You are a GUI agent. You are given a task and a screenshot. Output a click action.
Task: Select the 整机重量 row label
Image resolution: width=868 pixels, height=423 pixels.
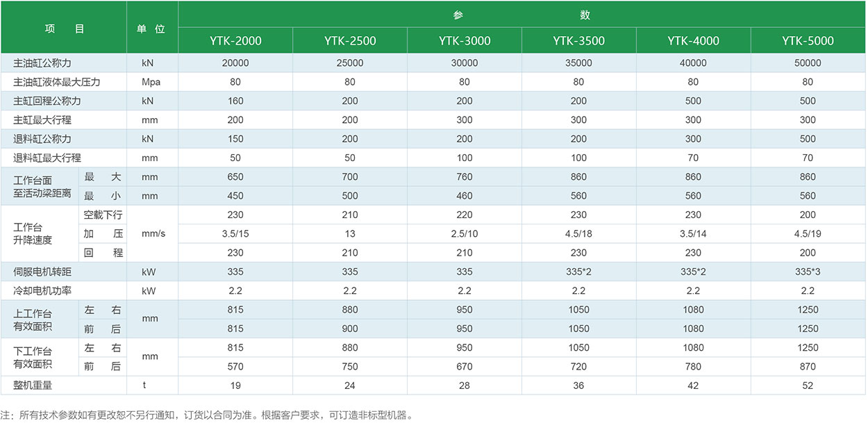pyautogui.click(x=33, y=385)
